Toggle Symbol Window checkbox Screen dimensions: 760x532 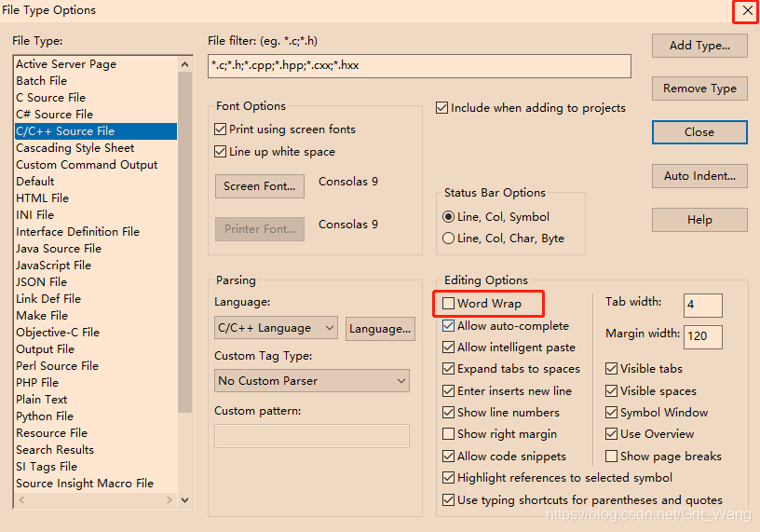coord(611,412)
